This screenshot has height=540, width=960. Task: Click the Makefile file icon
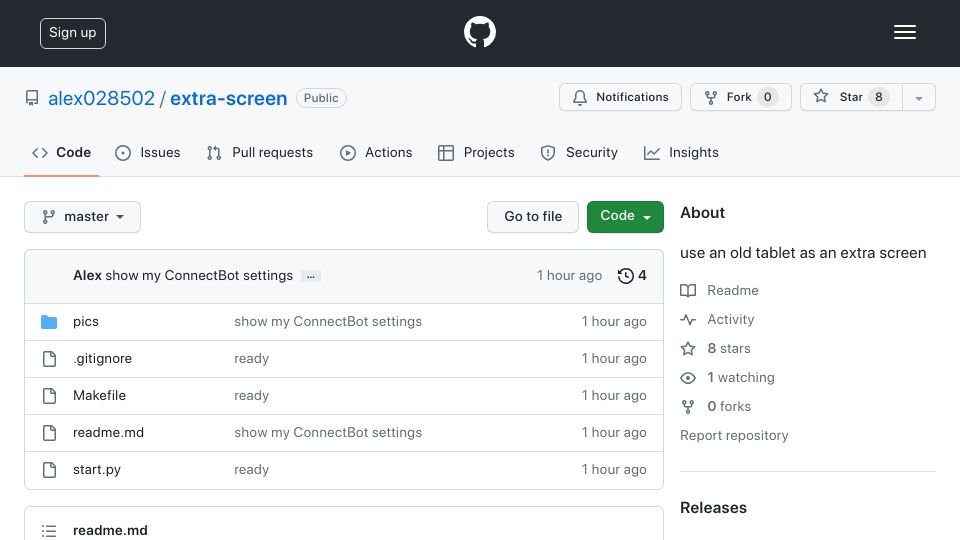click(x=50, y=396)
